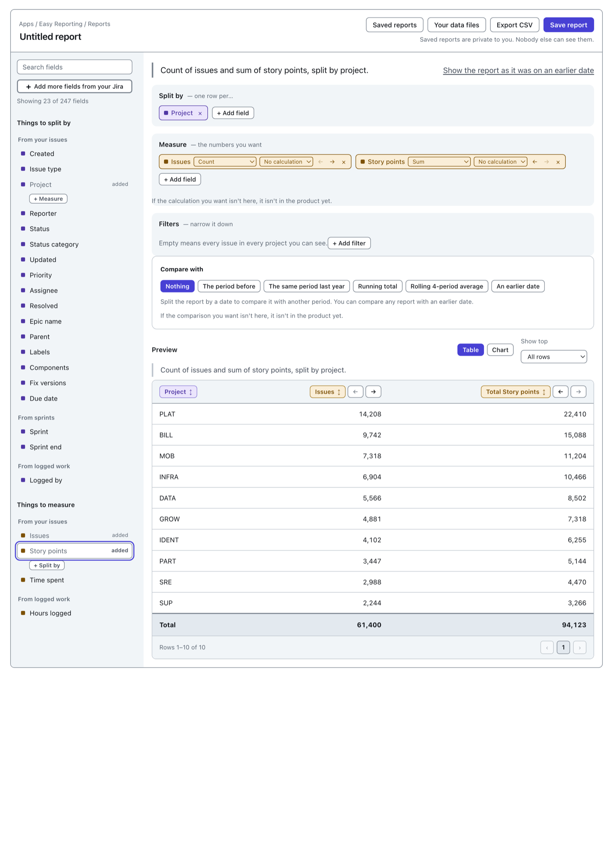This screenshot has height=868, width=613.
Task: Sort table by Project column
Action: (178, 392)
